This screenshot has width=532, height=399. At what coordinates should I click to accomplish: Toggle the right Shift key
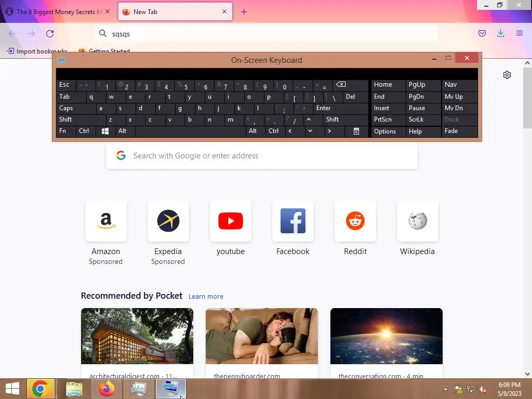pyautogui.click(x=345, y=120)
